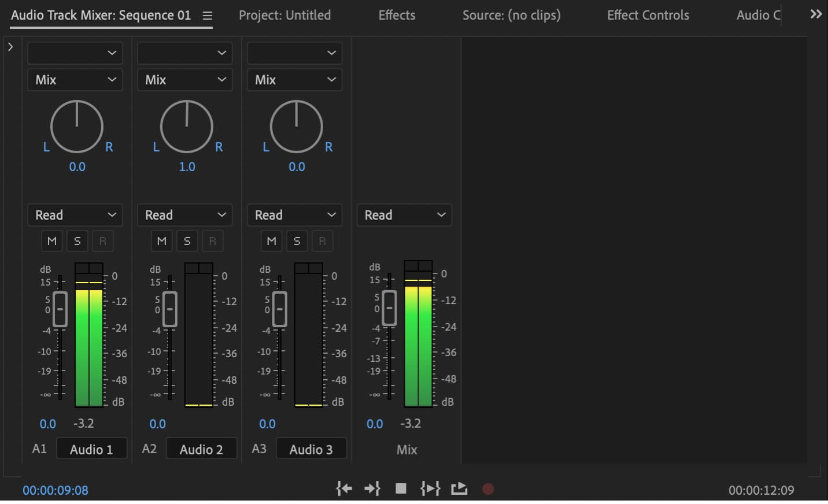Solo the Audio 3 track
828x504 pixels.
[297, 241]
